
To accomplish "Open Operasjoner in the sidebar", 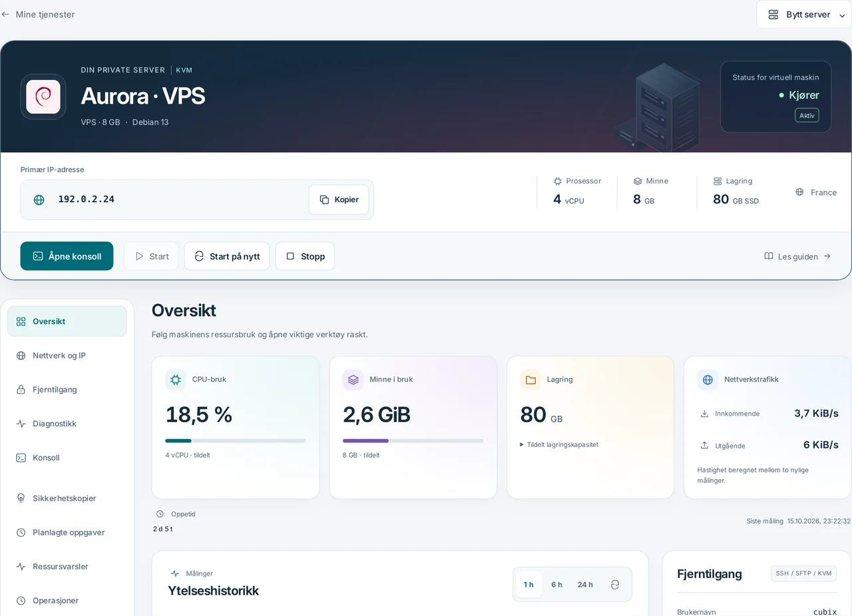I will 67,601.
